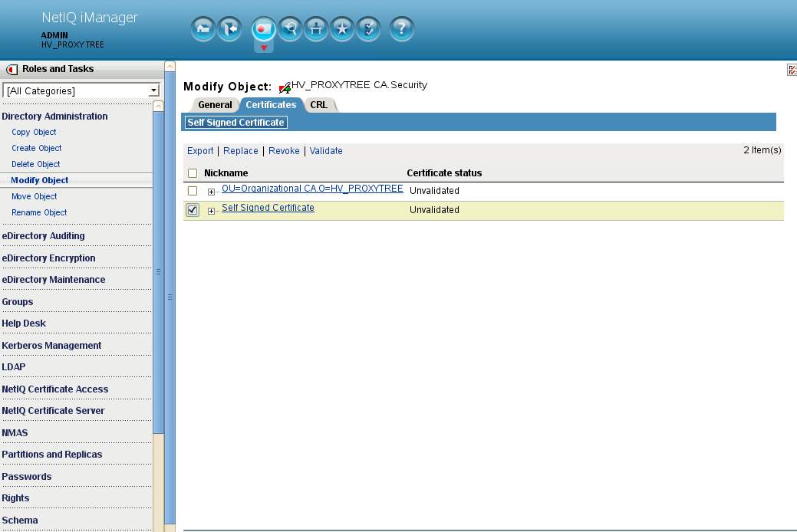Click Unvalidated status of Self Signed row

(x=434, y=210)
